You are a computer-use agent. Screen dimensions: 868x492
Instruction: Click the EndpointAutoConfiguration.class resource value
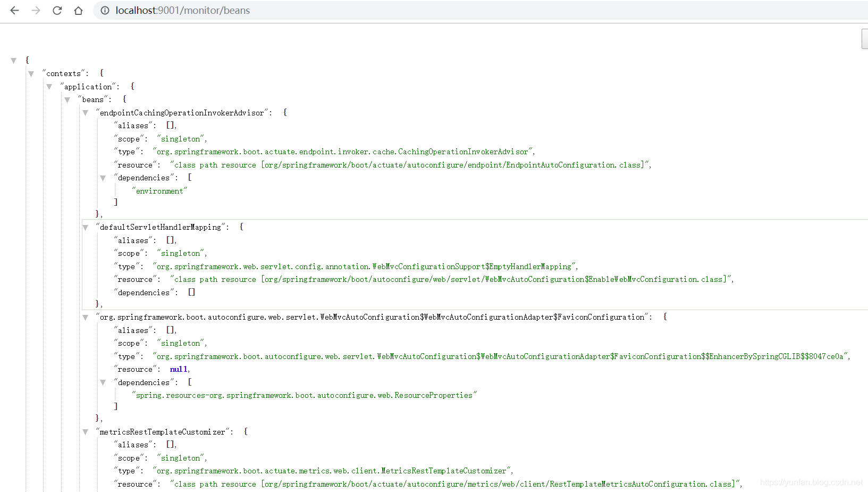(410, 165)
